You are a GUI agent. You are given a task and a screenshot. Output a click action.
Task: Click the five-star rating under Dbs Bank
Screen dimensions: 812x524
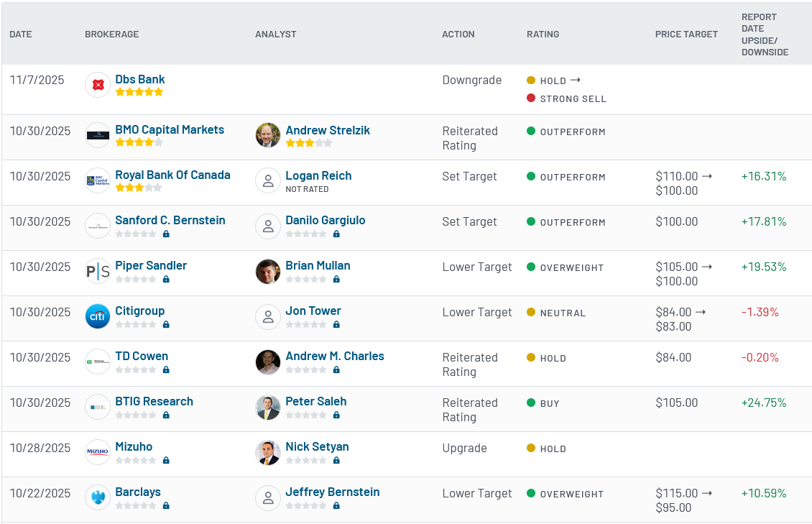[x=139, y=92]
